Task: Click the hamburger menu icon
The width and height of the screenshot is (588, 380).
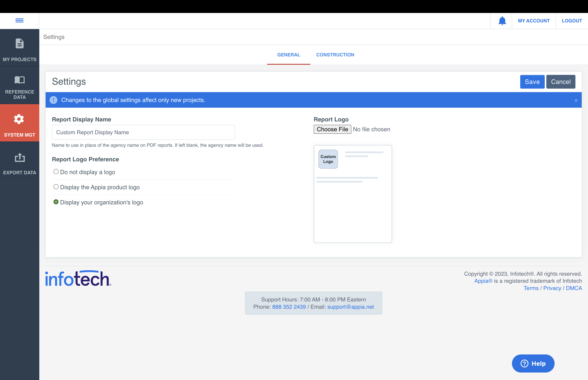Action: click(19, 20)
